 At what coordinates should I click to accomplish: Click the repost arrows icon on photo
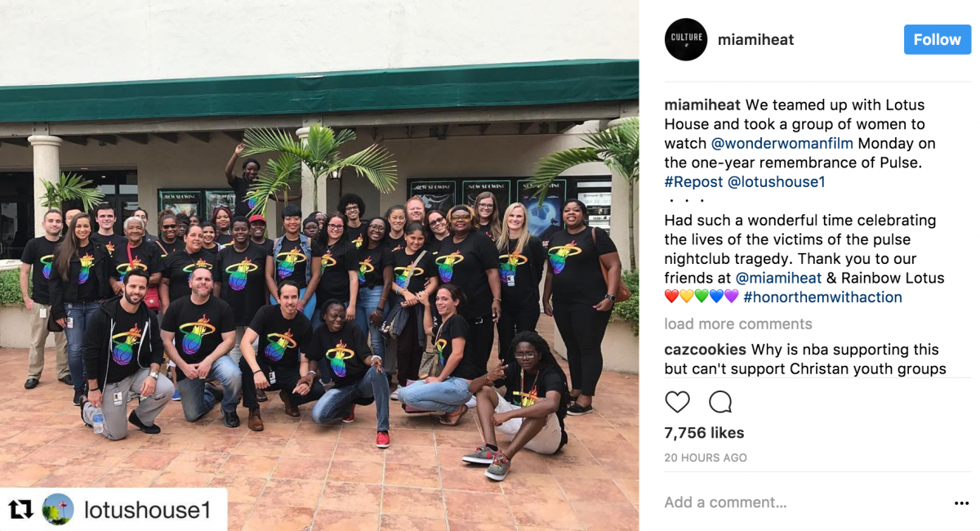point(20,511)
